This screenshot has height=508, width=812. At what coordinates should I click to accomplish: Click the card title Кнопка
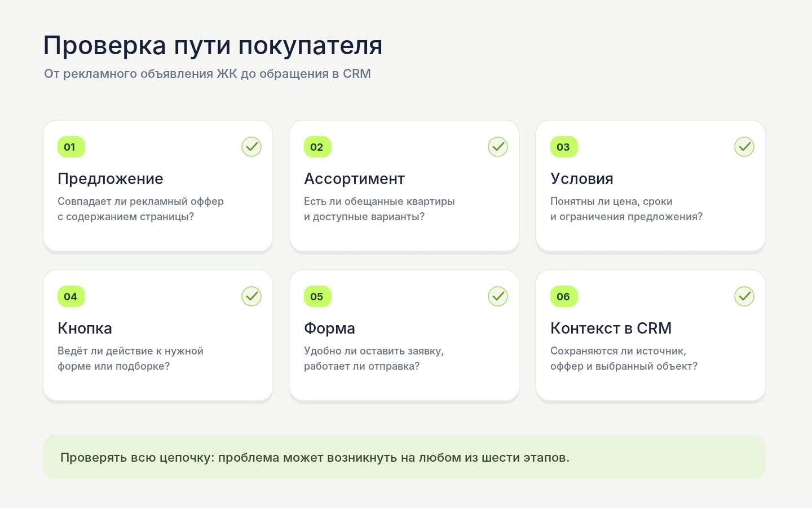point(85,329)
